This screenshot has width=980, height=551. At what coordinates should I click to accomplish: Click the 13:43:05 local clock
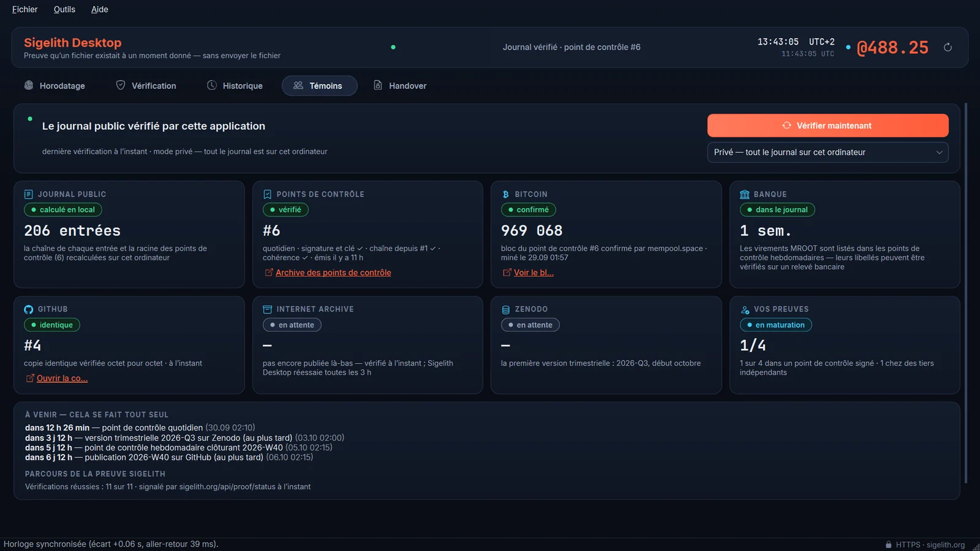pyautogui.click(x=778, y=42)
